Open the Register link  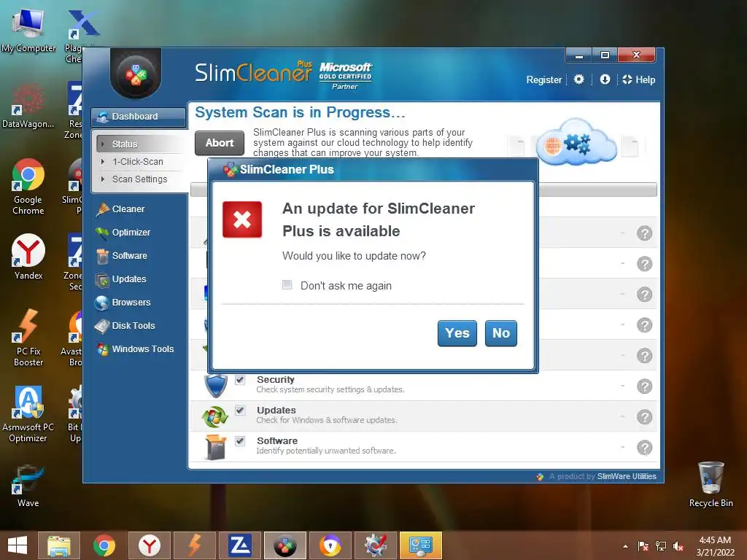click(543, 80)
